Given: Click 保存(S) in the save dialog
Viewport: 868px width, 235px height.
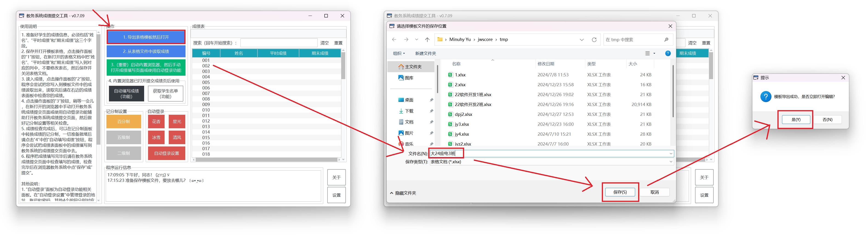Looking at the screenshot, I should (620, 192).
